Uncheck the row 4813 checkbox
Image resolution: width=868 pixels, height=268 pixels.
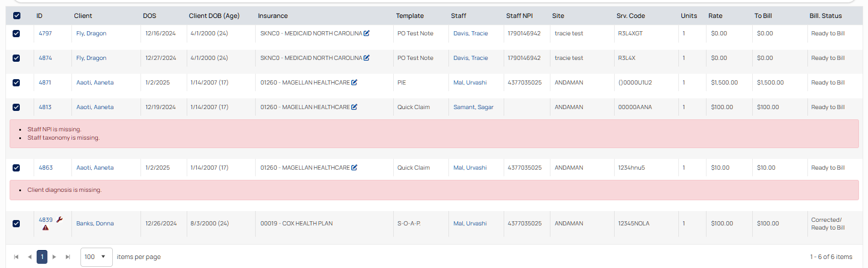tap(16, 107)
